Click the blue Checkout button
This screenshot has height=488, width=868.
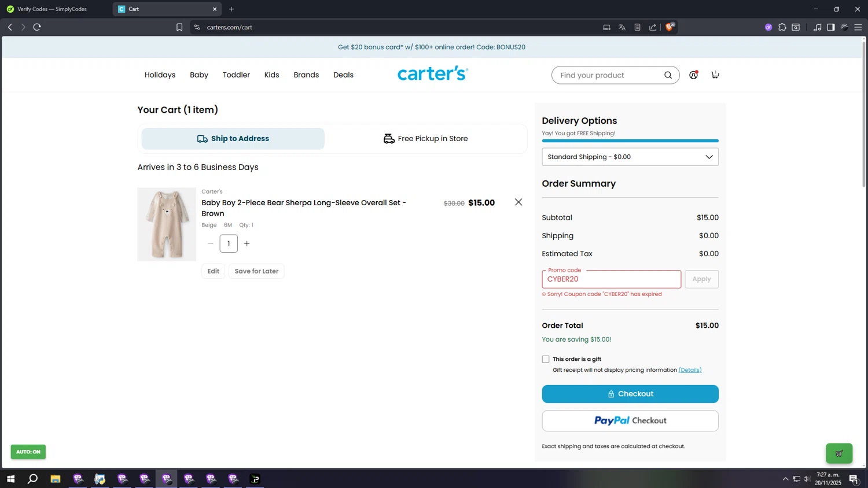(630, 394)
